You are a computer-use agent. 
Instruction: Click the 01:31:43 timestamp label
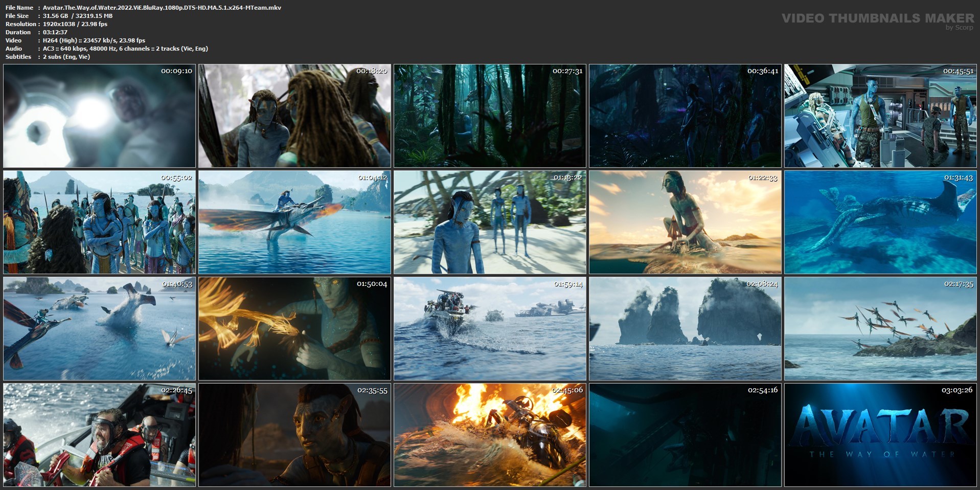(x=958, y=177)
